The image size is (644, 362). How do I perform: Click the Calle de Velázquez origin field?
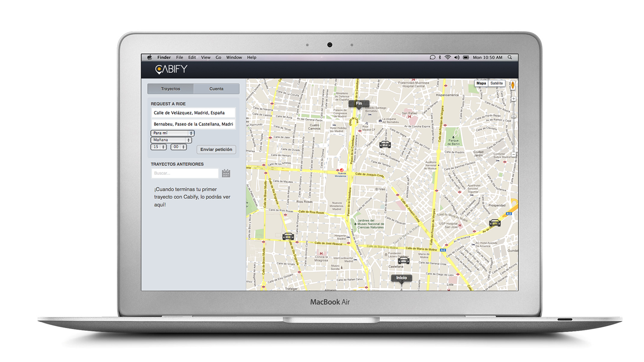point(193,113)
